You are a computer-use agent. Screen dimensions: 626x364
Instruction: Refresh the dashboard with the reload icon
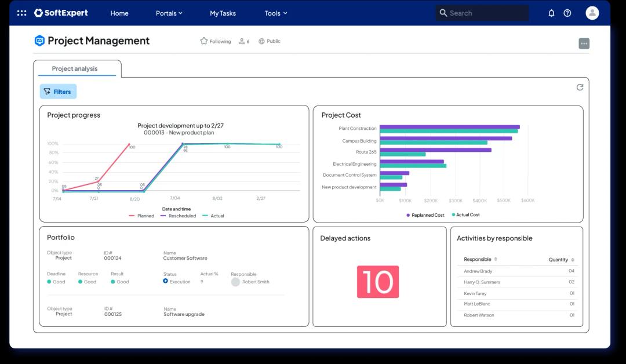click(580, 87)
